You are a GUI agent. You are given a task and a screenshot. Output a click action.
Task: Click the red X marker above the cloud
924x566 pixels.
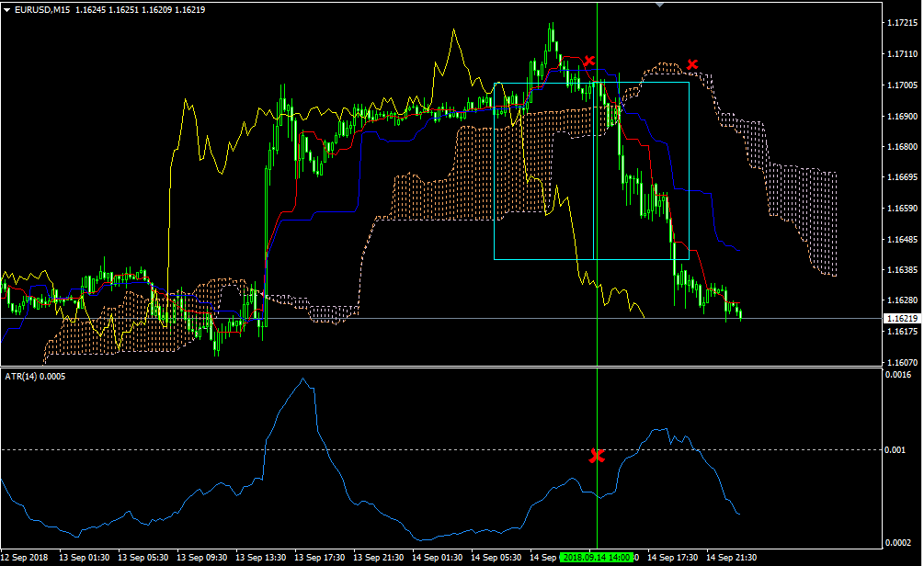point(692,64)
